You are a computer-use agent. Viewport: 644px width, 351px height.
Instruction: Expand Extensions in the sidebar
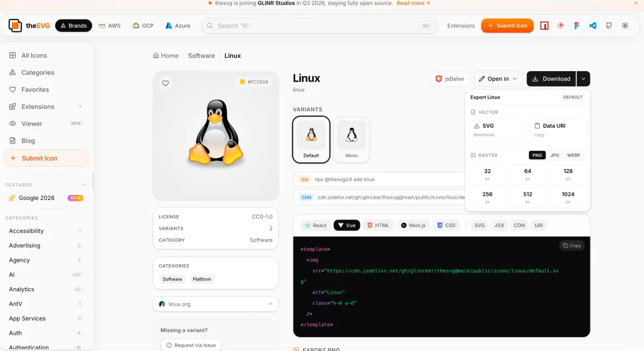pos(46,106)
